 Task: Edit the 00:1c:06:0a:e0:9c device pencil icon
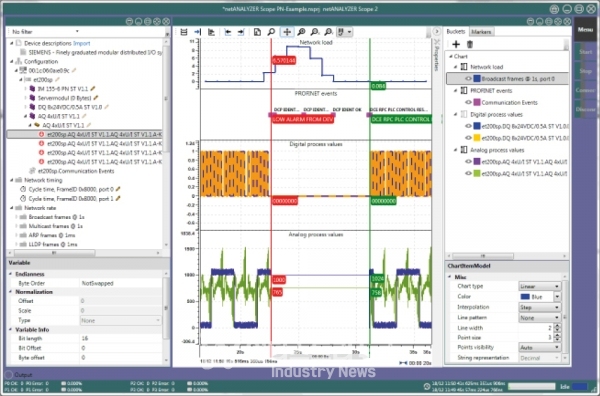[74, 70]
